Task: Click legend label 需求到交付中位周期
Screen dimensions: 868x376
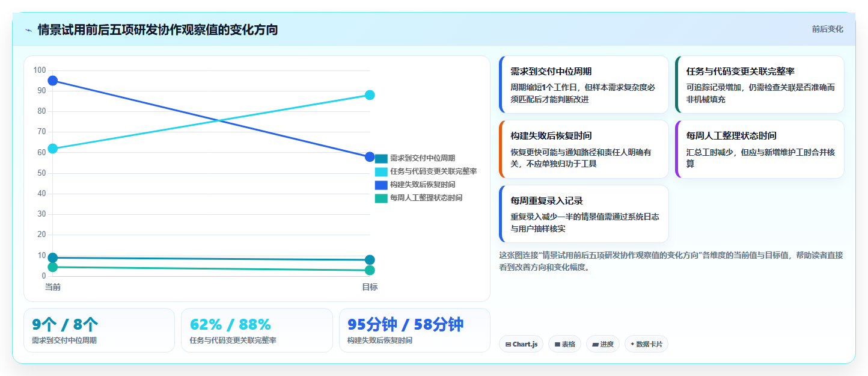Action: [423, 158]
